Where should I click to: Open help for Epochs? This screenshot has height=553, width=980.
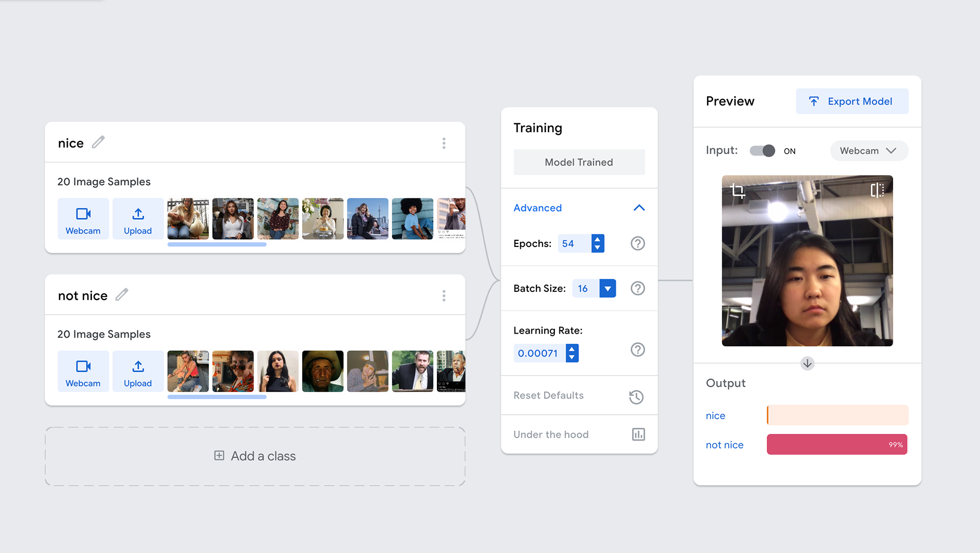638,243
